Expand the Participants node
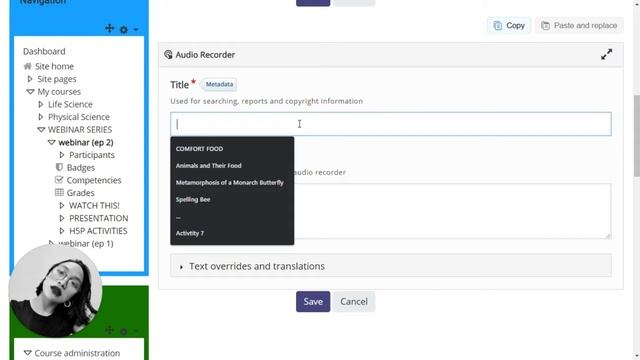The height and width of the screenshot is (360, 640). [x=62, y=155]
